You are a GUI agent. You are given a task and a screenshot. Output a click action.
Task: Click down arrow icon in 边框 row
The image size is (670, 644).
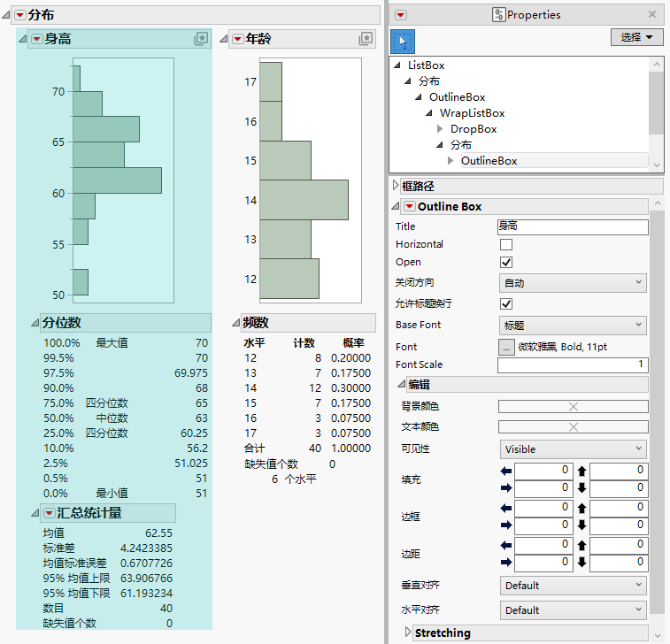[x=581, y=525]
